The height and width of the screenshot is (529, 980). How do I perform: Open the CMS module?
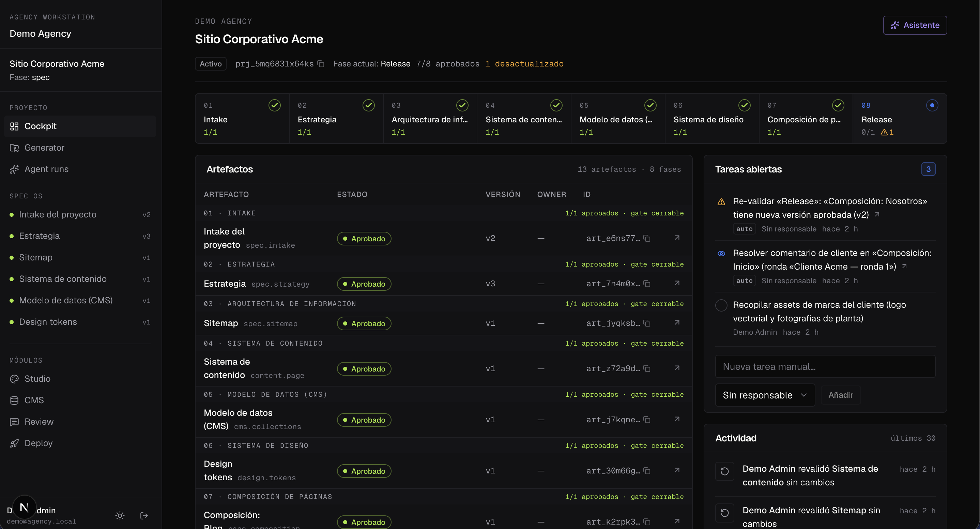(80, 400)
